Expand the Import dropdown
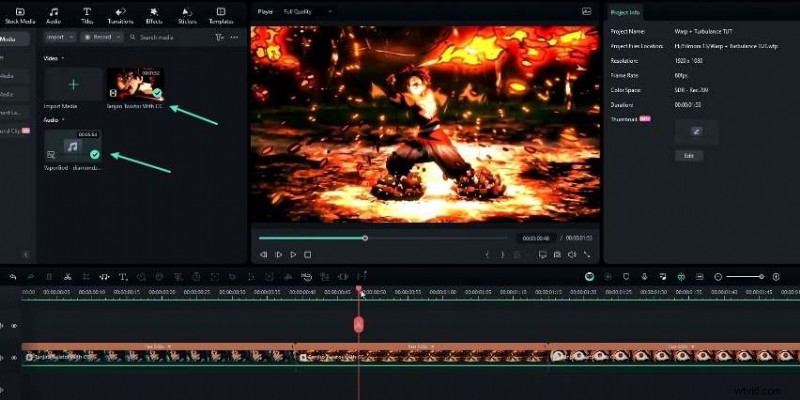The width and height of the screenshot is (800, 400). point(58,37)
